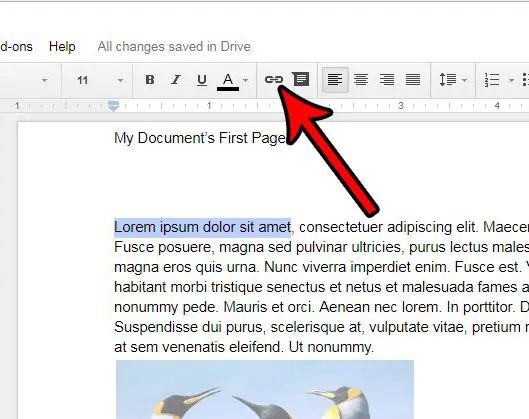
Task: Click the numbered list icon
Action: coord(492,80)
